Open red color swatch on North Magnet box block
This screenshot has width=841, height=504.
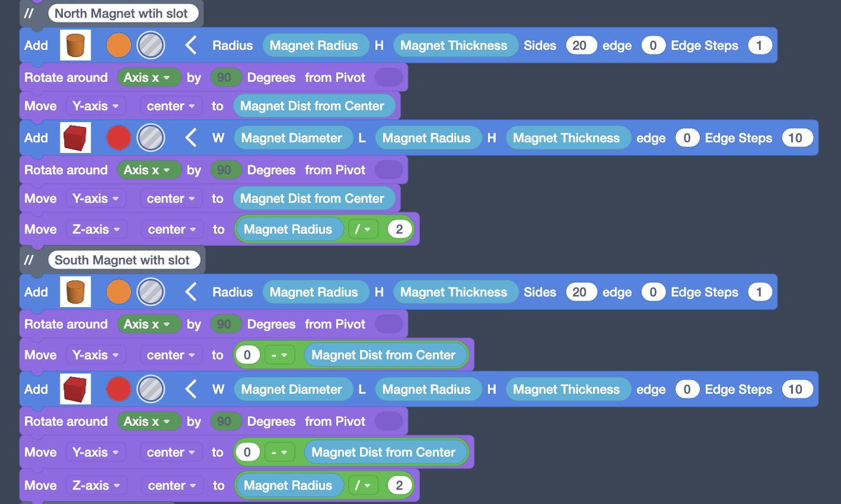[x=119, y=138]
